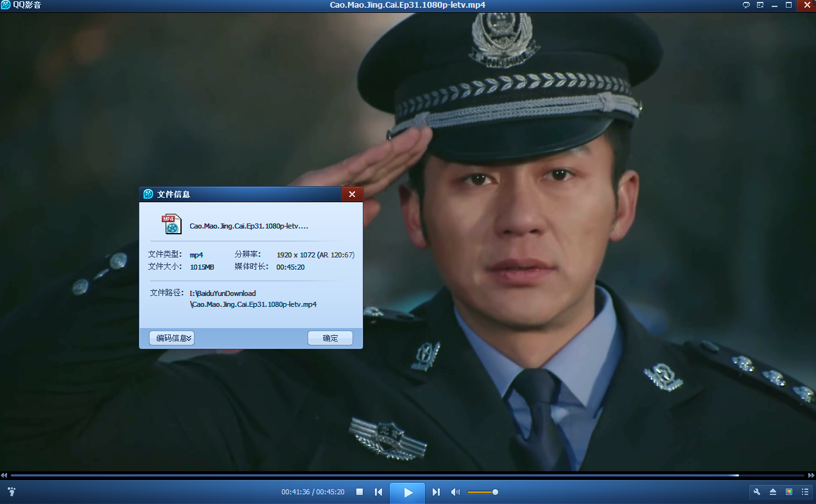Click the mascot icon at the bottom-left corner
Image resolution: width=816 pixels, height=504 pixels.
point(11,492)
